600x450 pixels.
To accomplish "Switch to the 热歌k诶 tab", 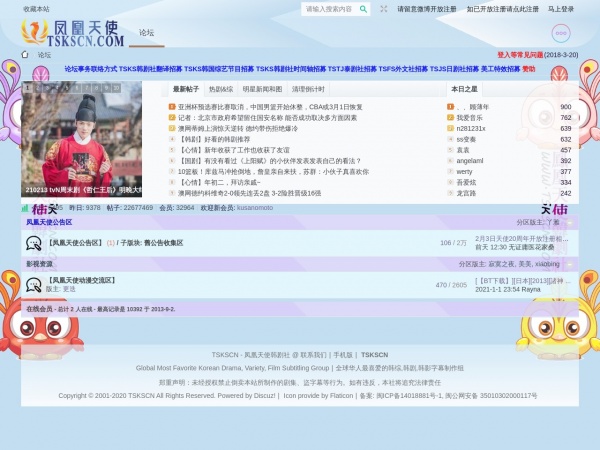I will [x=220, y=89].
